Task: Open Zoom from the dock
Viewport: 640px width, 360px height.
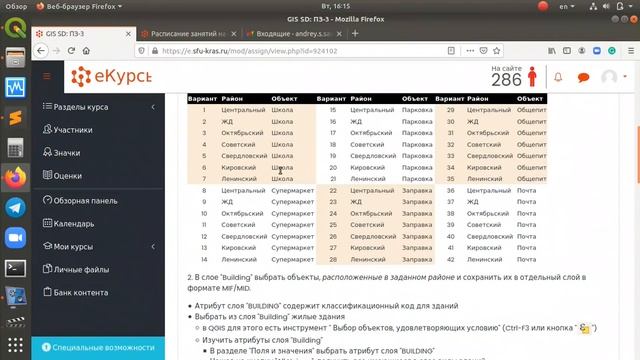Action: tap(15, 238)
